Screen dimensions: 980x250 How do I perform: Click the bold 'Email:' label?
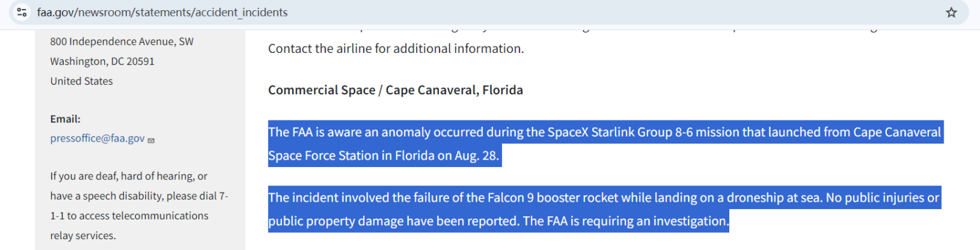point(65,119)
